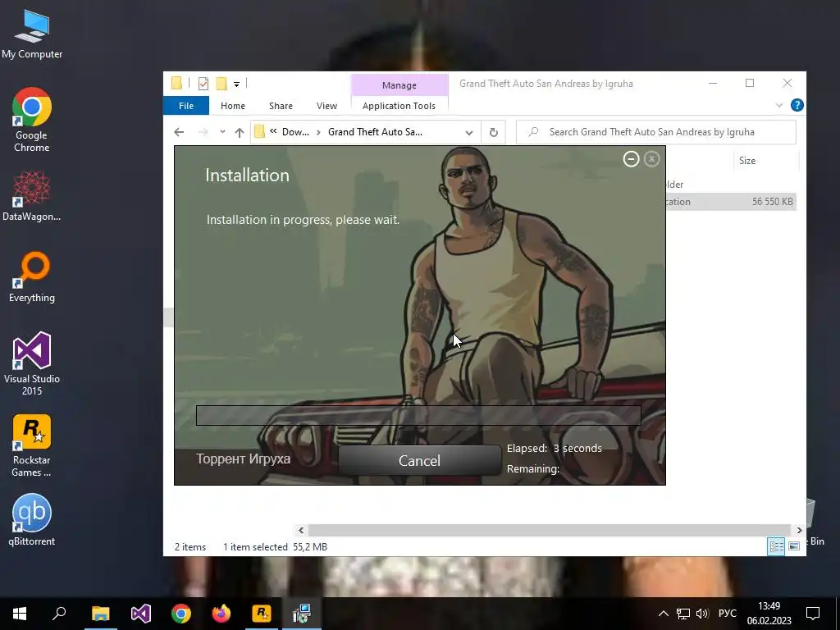Click the Торрент Игруха label
This screenshot has height=630, width=840.
(x=243, y=459)
